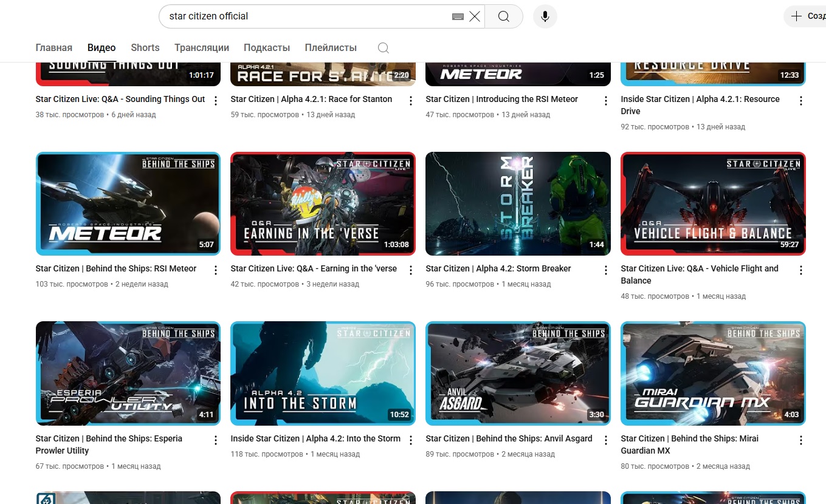Open menu for Mirai Guardian MX video
Viewport: 826px width, 504px height.
801,441
